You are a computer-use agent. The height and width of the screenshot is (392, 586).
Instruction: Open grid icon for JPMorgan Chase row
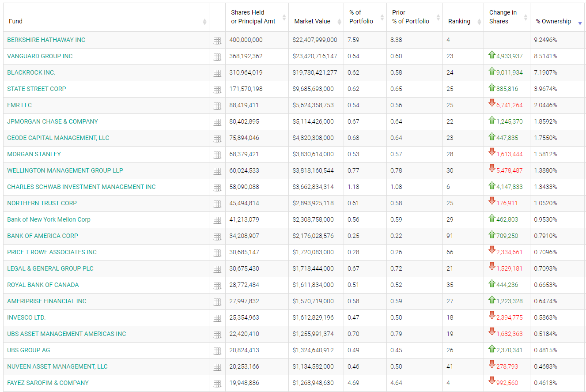point(217,122)
